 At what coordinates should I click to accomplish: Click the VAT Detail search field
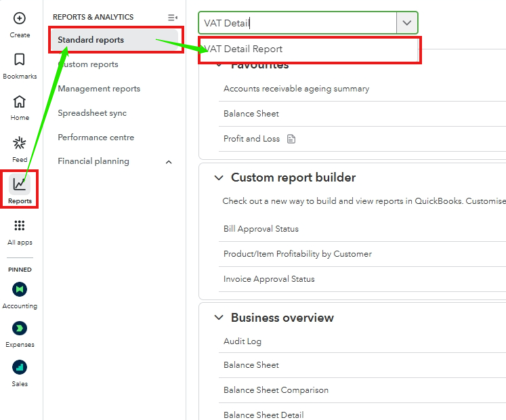coord(297,22)
